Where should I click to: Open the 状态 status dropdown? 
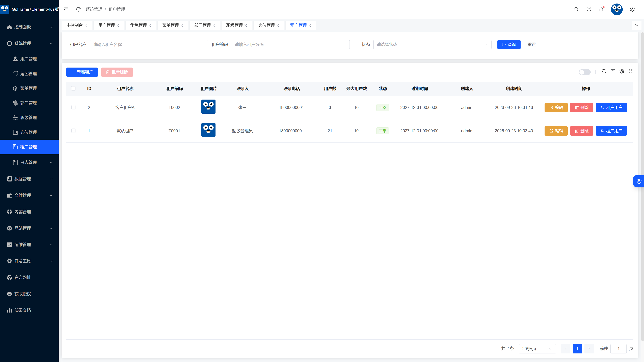[x=432, y=44]
